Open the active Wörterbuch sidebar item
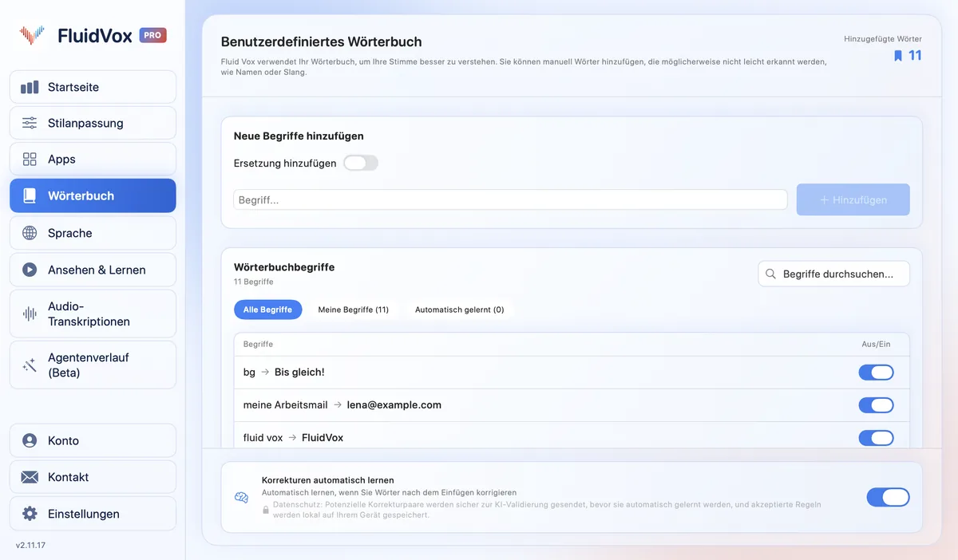Screen dimensions: 958x560 pos(93,195)
